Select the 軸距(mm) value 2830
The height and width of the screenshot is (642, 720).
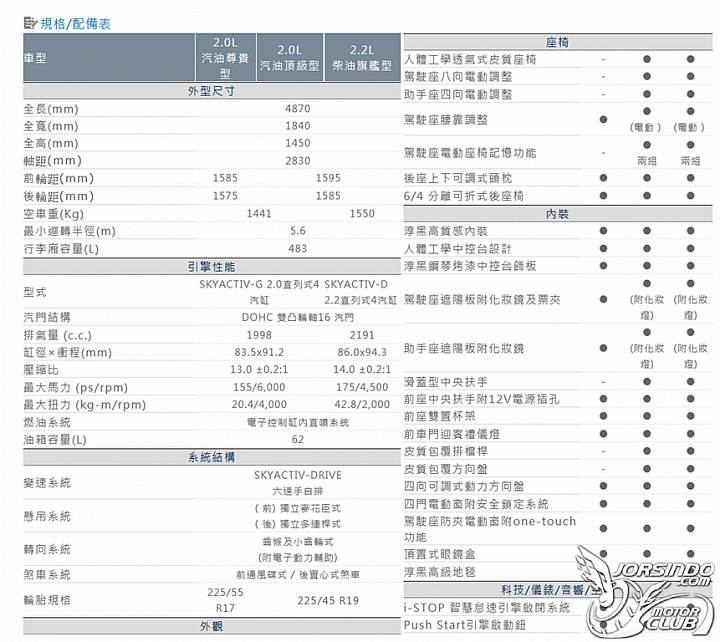click(298, 161)
